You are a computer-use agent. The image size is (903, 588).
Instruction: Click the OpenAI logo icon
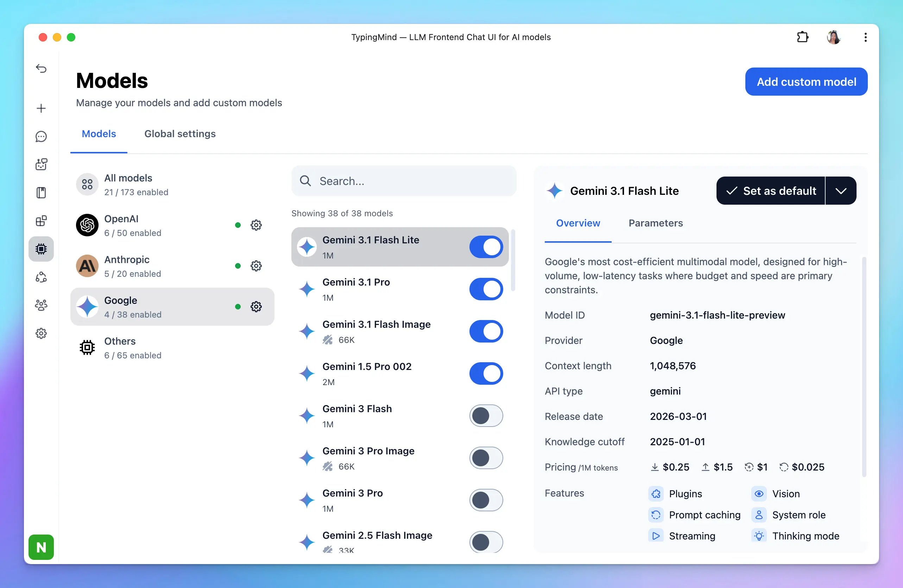point(87,225)
